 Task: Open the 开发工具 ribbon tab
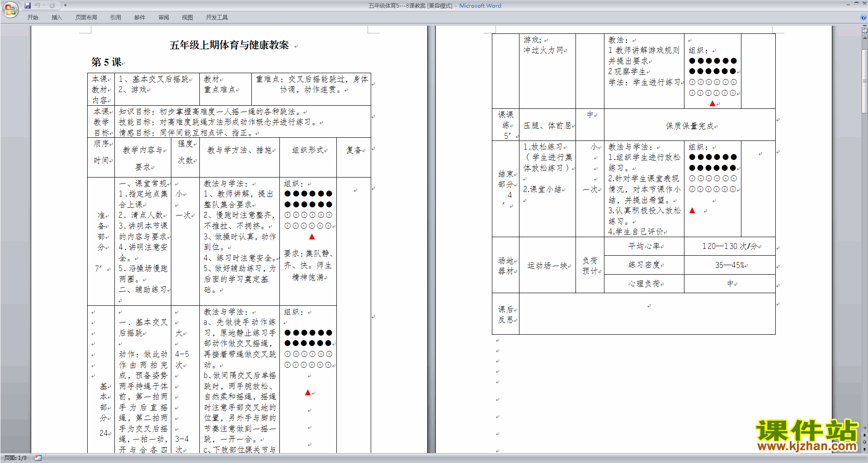(x=217, y=18)
